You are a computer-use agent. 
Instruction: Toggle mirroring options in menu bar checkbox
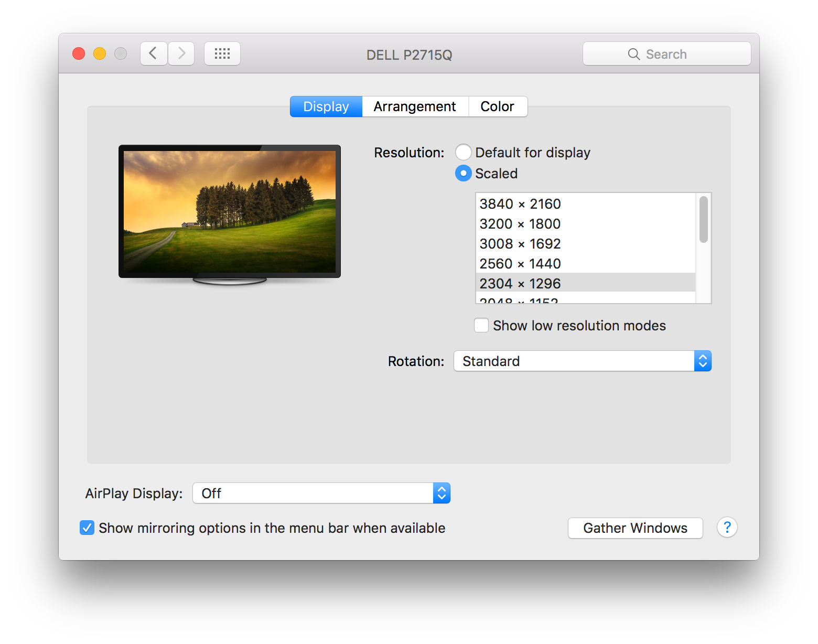point(87,528)
